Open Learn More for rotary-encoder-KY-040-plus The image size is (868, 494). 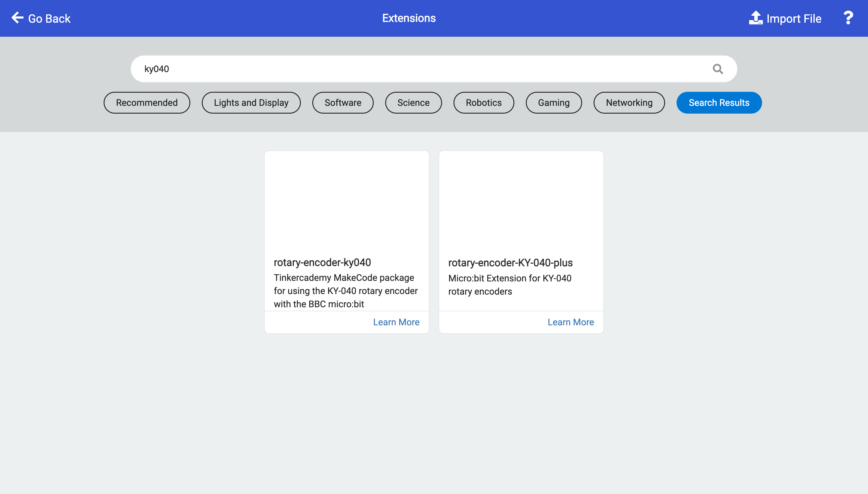tap(571, 322)
